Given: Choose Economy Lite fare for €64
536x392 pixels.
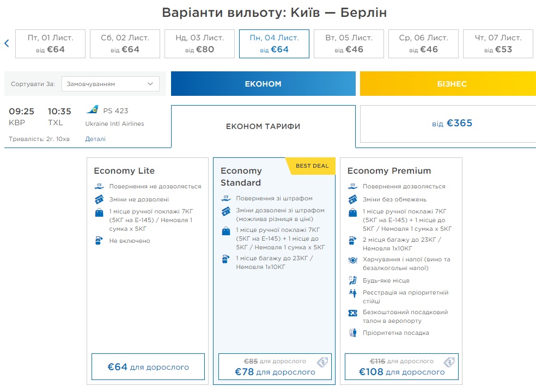Looking at the screenshot, I should pyautogui.click(x=148, y=367).
